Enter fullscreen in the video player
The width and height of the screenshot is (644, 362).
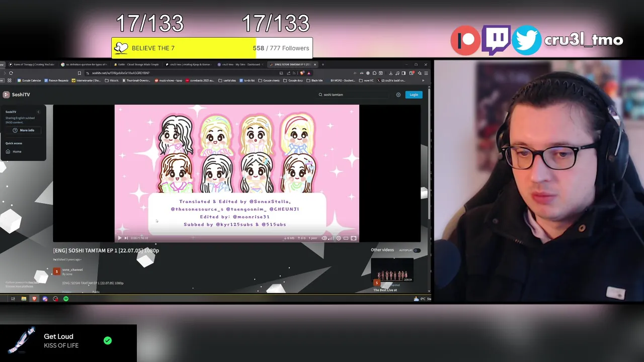354,238
